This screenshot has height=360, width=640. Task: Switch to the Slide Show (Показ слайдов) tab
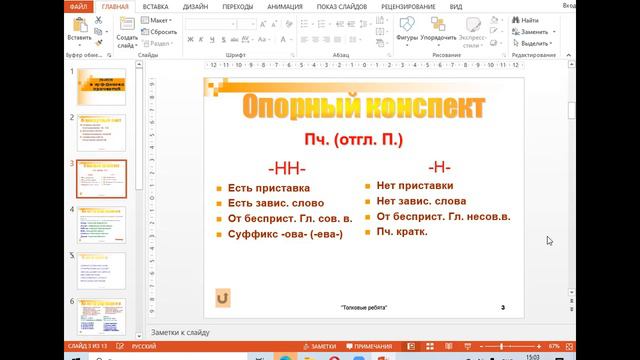(x=342, y=7)
